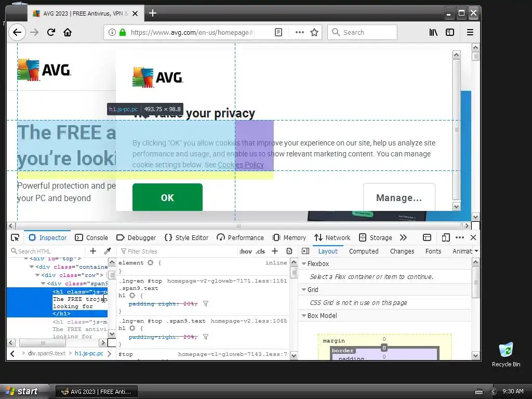Open homepage-v2-gloweb-7171.less:1151 source link
532x399 pixels.
tap(227, 281)
